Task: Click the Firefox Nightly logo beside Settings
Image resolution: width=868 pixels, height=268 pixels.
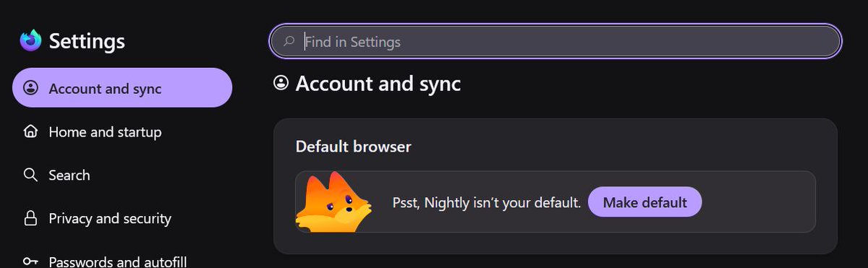Action: (31, 41)
